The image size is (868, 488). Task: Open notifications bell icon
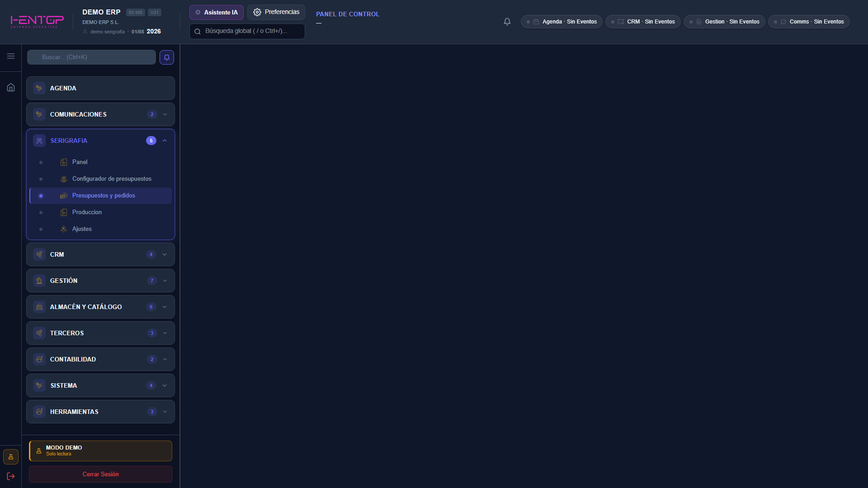507,22
